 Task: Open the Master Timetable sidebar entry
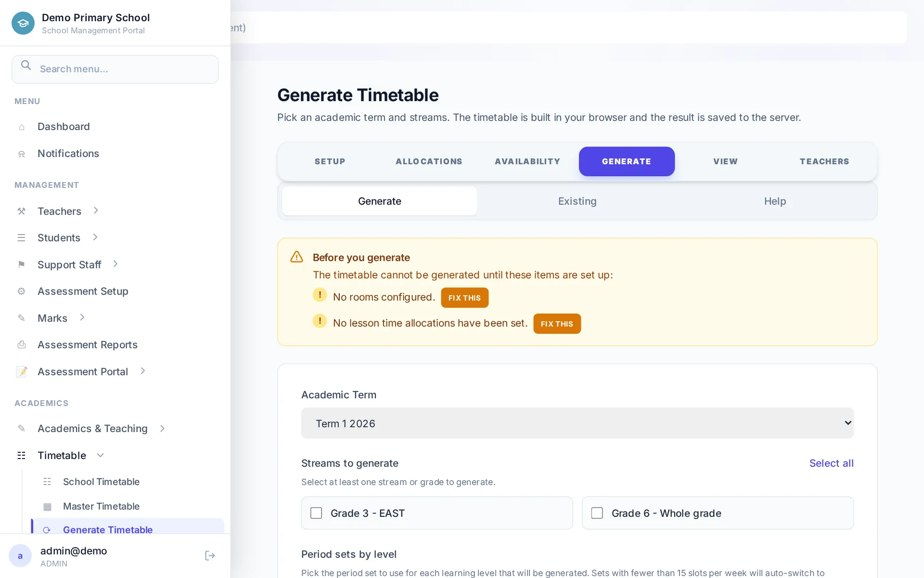[x=128, y=506]
